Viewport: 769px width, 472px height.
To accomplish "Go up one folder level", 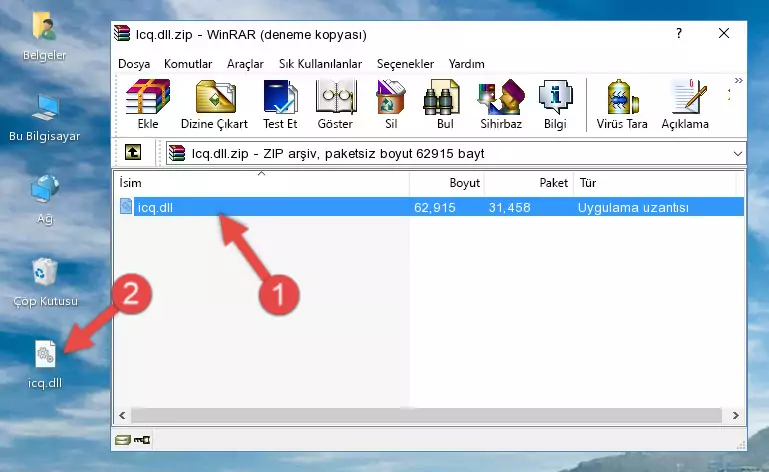I will click(x=133, y=153).
